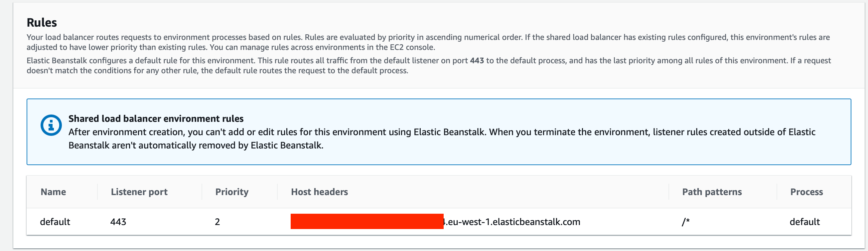Image resolution: width=868 pixels, height=251 pixels.
Task: Click the rule named default in the table
Action: [55, 222]
